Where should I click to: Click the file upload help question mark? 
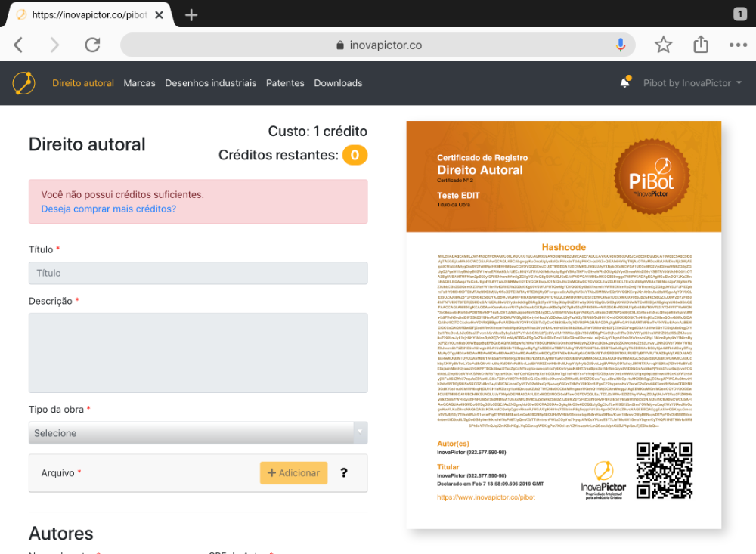(344, 472)
